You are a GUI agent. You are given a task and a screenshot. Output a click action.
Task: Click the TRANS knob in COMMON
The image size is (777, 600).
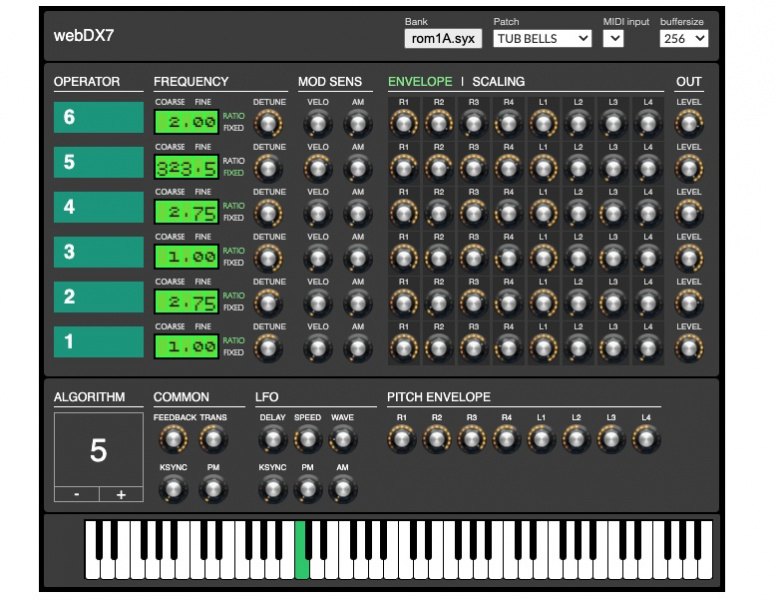[x=213, y=439]
